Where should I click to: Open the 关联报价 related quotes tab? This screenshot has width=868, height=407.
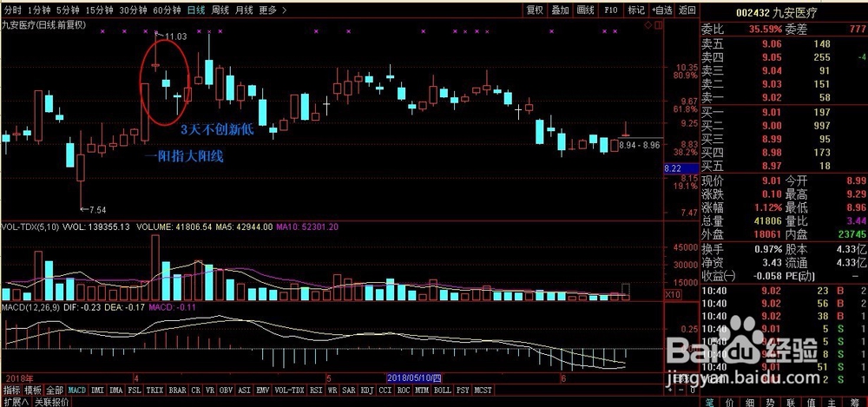pos(51,402)
